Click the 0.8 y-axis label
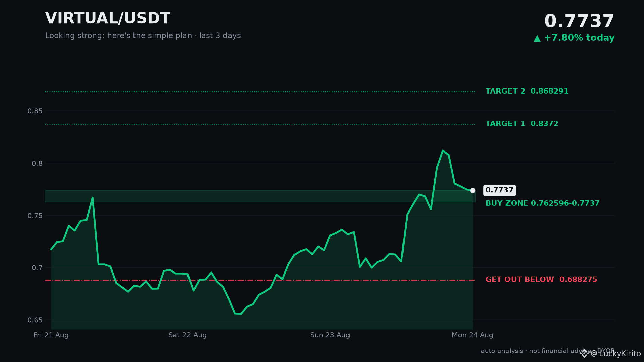The width and height of the screenshot is (644, 362). point(37,163)
